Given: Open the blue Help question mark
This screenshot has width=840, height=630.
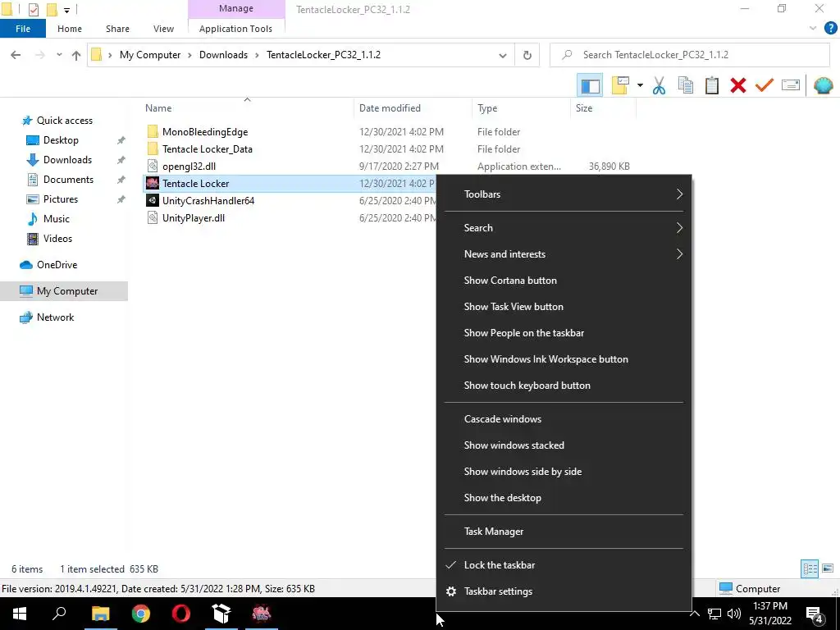Looking at the screenshot, I should (830, 29).
